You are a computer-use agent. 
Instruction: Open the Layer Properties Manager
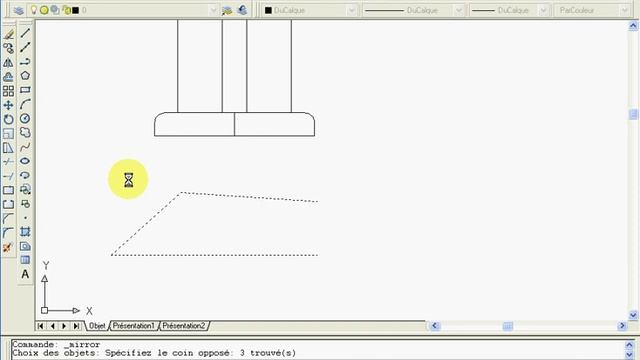[x=18, y=10]
